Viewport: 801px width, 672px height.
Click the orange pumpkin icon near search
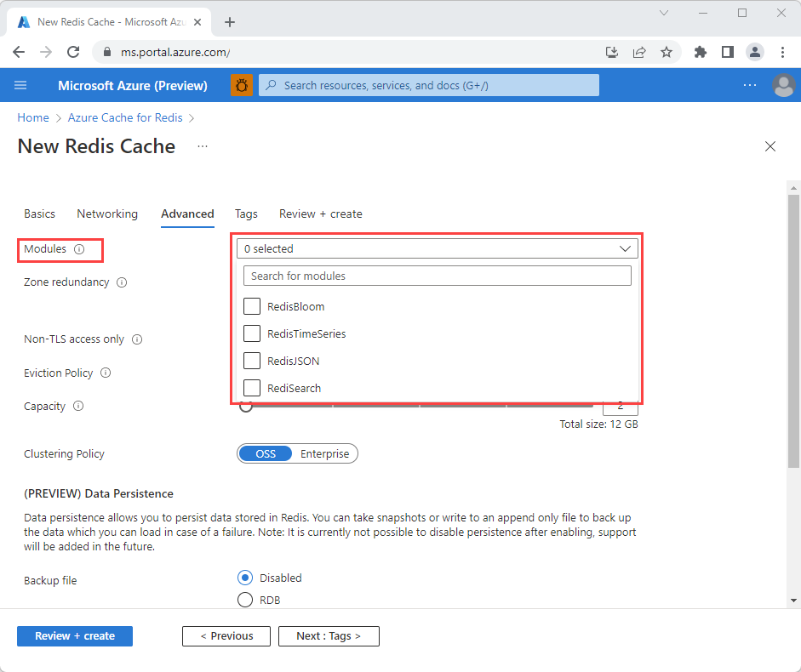tap(242, 85)
